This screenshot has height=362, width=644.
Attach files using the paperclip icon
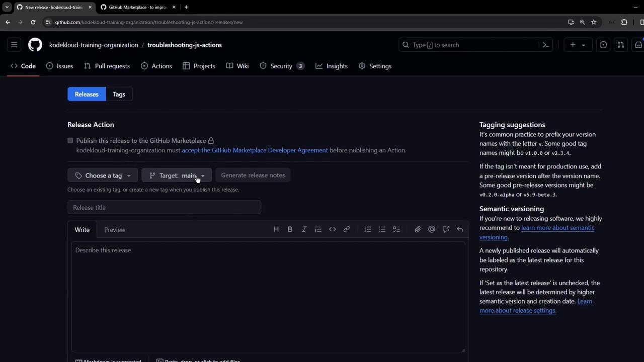point(418,229)
